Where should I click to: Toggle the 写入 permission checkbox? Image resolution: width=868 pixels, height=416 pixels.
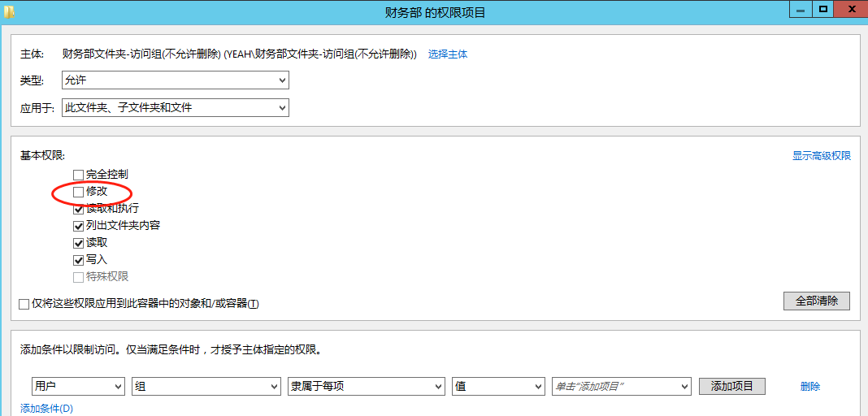coord(78,259)
